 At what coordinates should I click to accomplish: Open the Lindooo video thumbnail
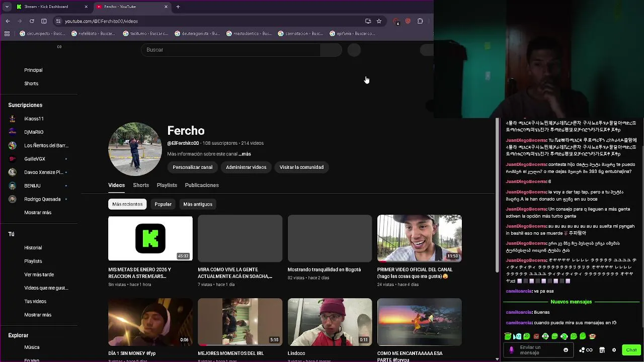330,322
